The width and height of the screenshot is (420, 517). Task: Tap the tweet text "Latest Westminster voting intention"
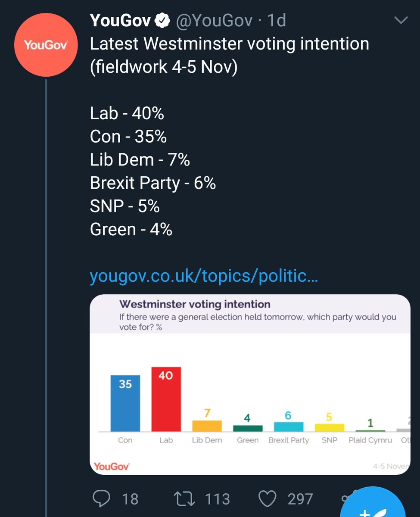tap(229, 44)
